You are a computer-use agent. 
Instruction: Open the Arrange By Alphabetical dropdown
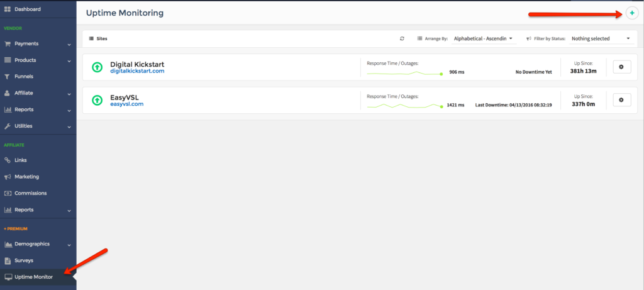tap(484, 38)
